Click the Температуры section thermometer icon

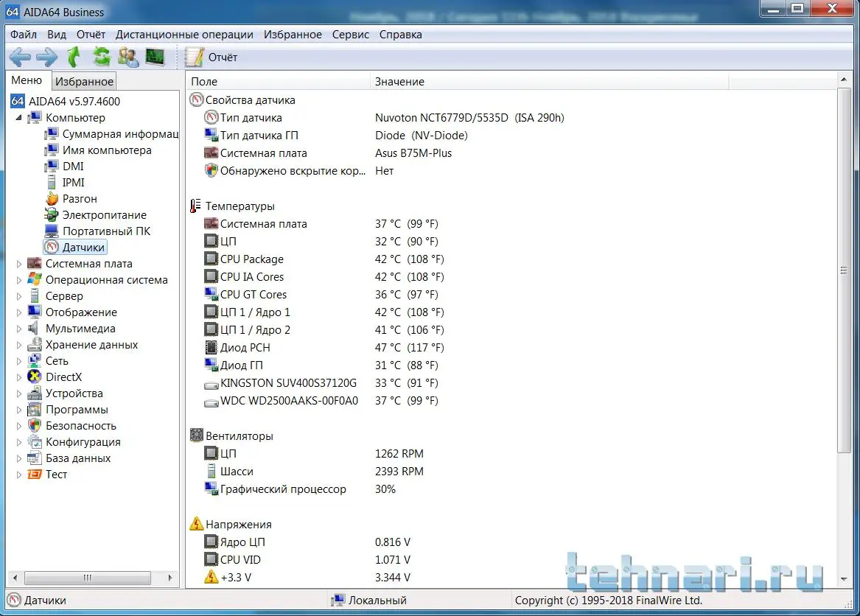(x=196, y=206)
